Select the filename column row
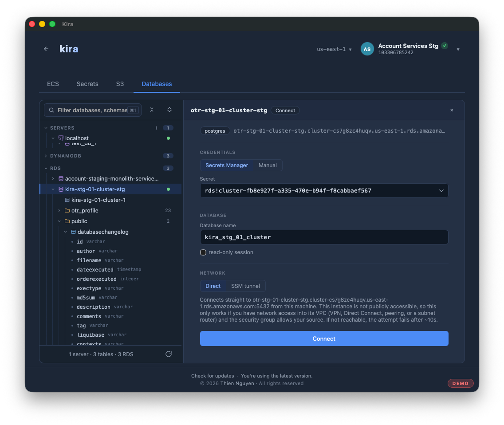The image size is (504, 425). coord(100,260)
